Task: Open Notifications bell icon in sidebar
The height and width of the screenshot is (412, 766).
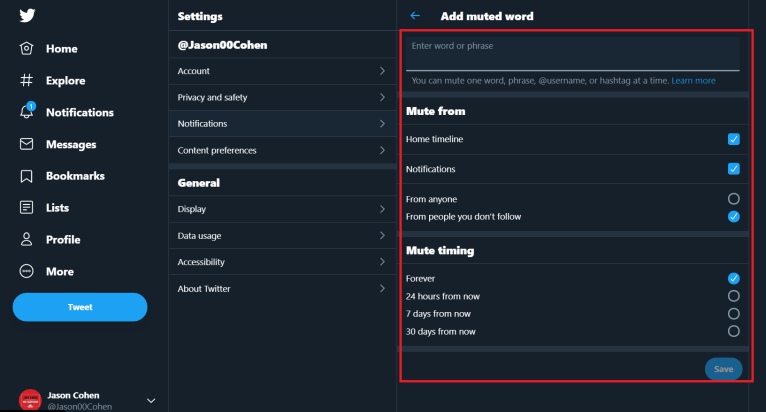Action: [27, 111]
